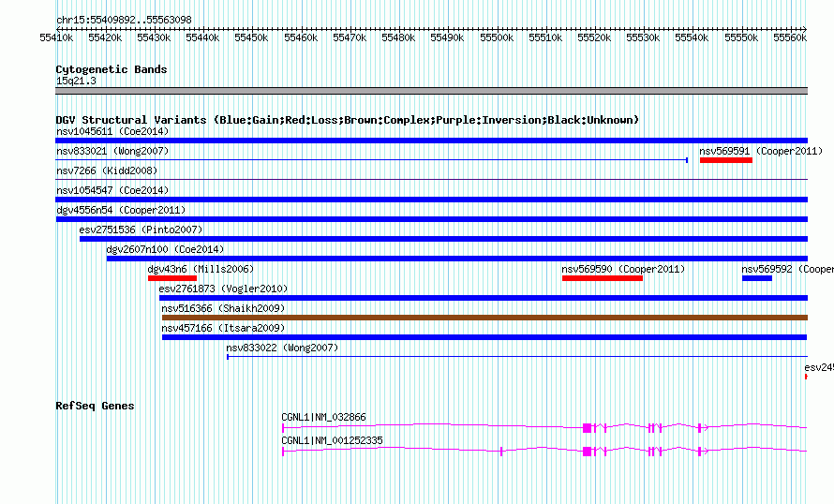
Task: Click the gray 15q21.3 cytogenetic band bar
Action: tap(431, 91)
